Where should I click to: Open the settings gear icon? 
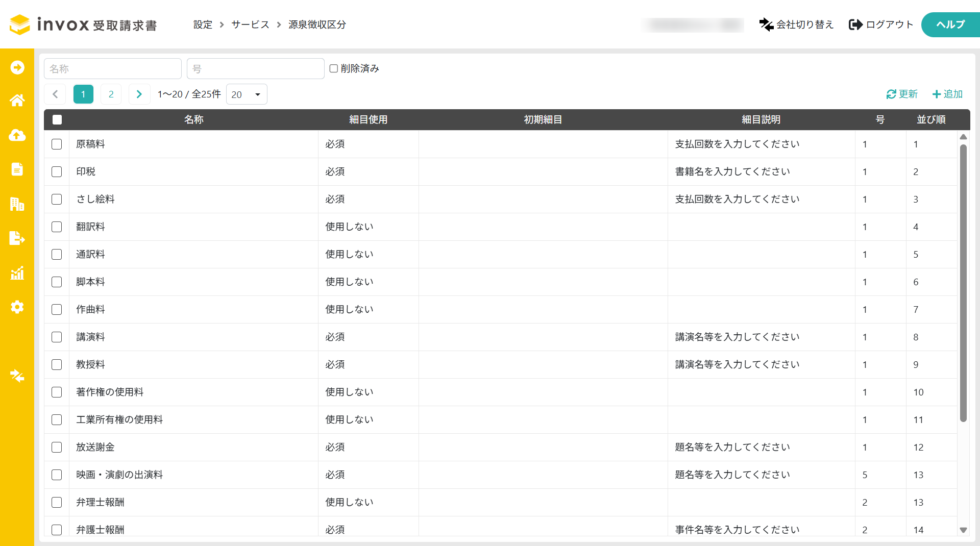[x=17, y=307]
